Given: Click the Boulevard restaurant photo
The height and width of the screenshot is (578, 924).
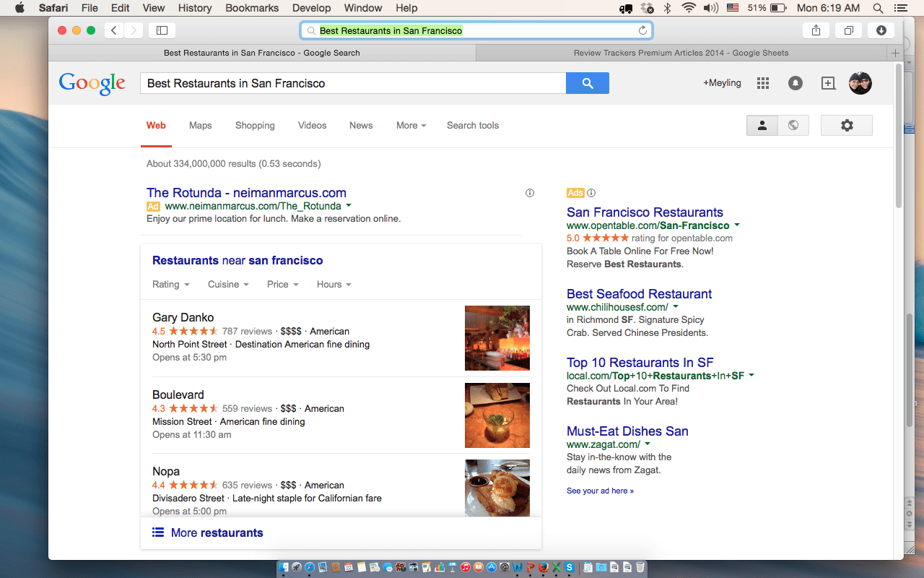Looking at the screenshot, I should coord(497,415).
